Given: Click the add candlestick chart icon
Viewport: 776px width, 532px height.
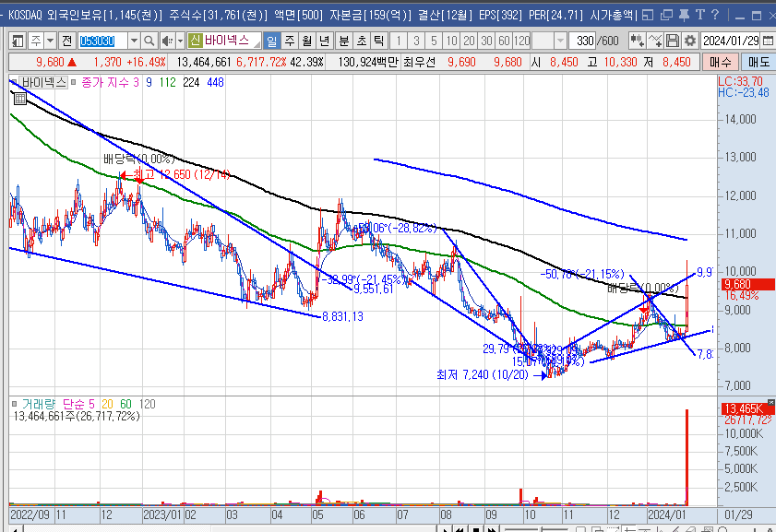Looking at the screenshot, I should click(x=637, y=41).
